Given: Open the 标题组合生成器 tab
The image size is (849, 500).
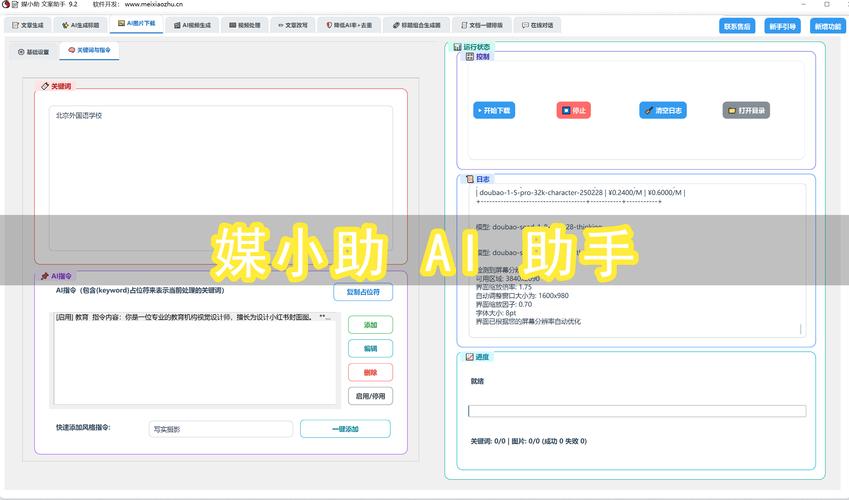Looking at the screenshot, I should pyautogui.click(x=417, y=25).
